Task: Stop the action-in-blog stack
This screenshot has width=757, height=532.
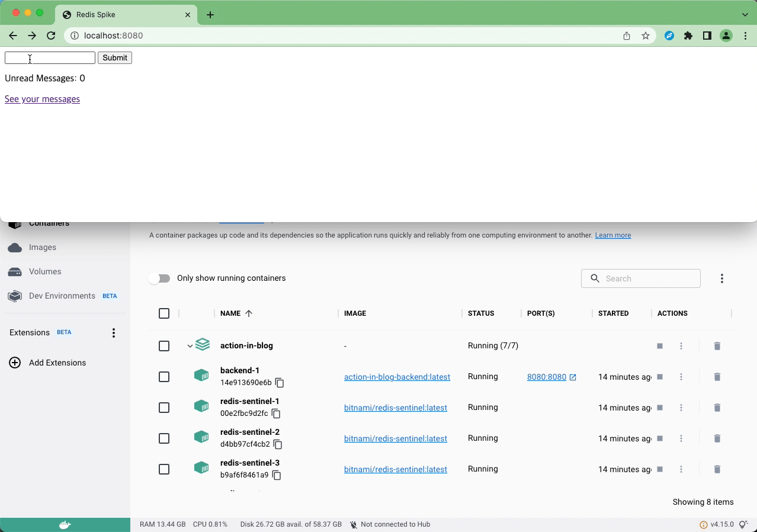Action: (660, 346)
